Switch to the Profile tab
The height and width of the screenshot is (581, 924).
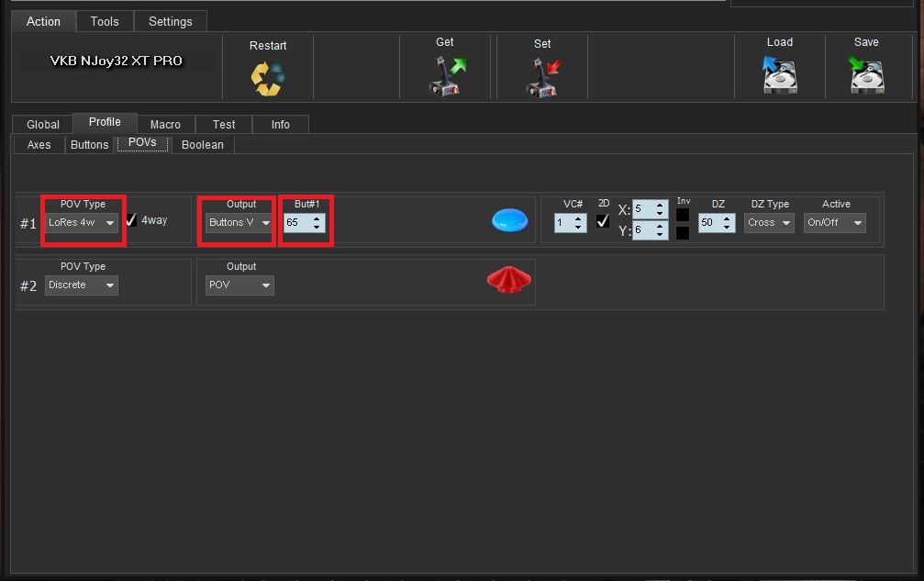coord(105,123)
